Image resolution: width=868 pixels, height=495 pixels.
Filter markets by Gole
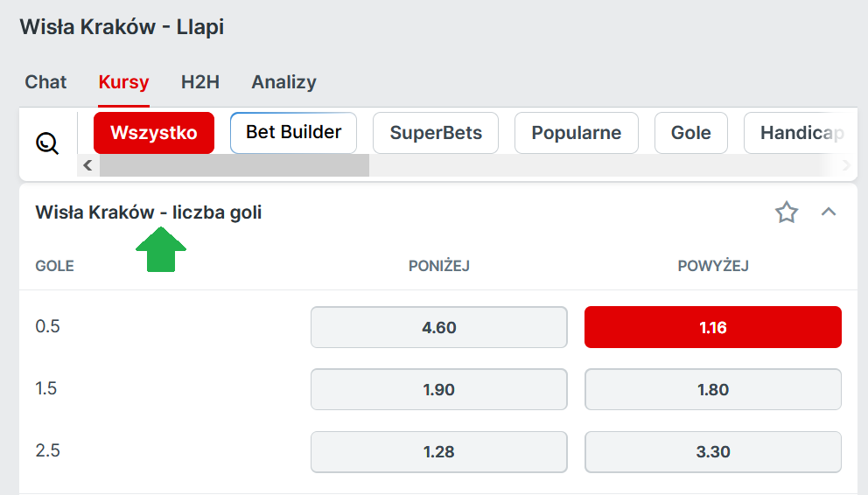coord(690,133)
